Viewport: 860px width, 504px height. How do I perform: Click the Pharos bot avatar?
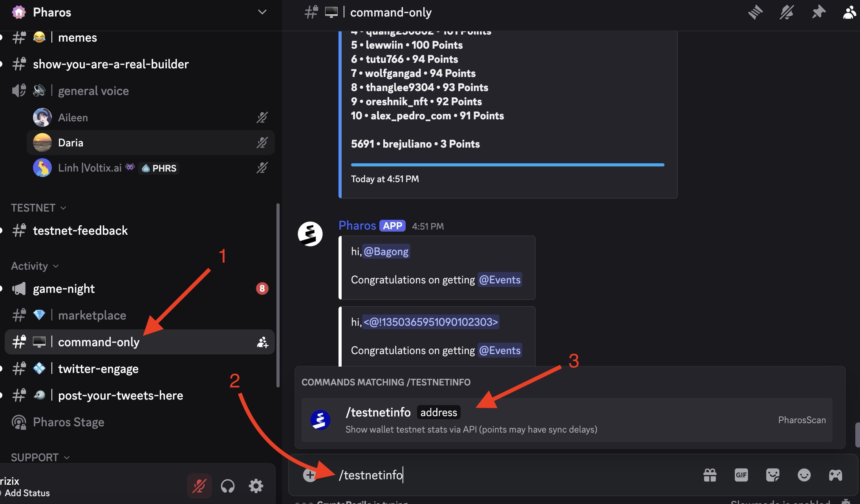click(x=310, y=234)
